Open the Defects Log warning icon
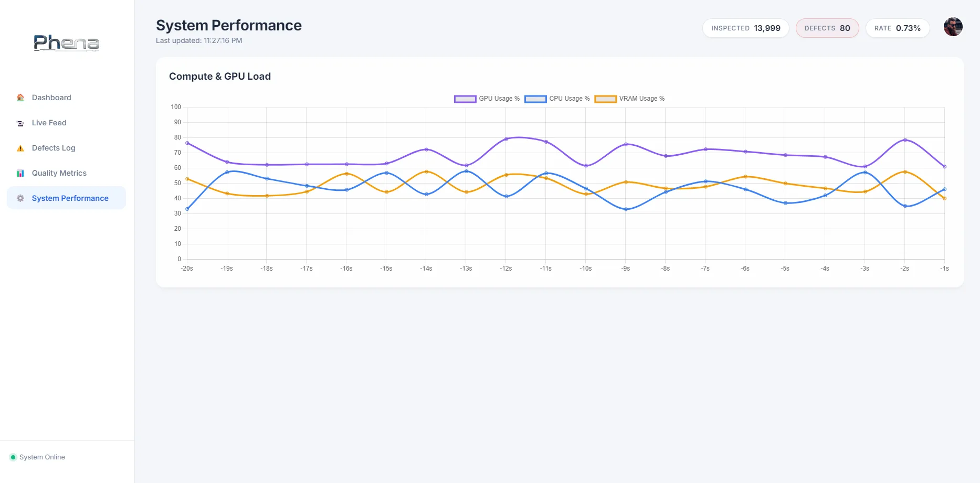980x483 pixels. pyautogui.click(x=20, y=148)
